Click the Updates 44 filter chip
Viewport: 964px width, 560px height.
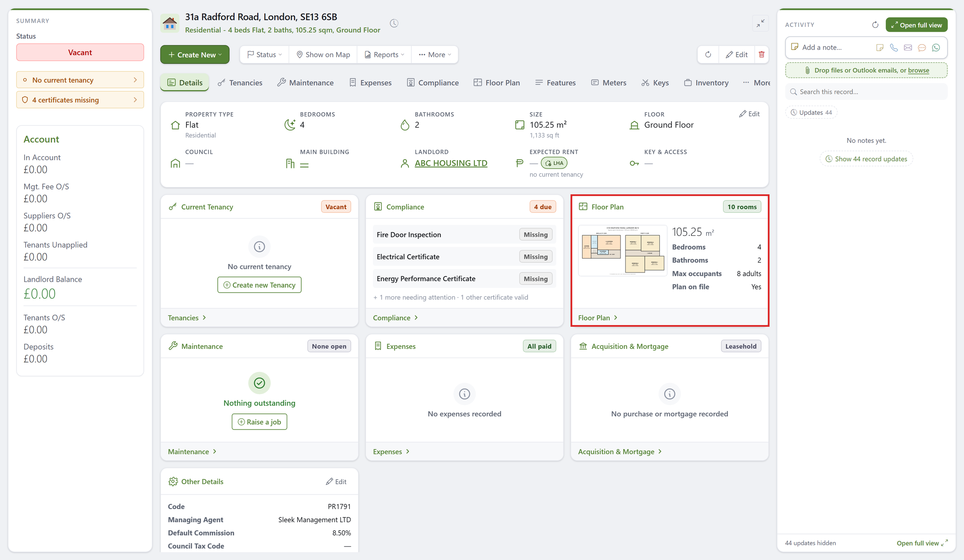811,113
